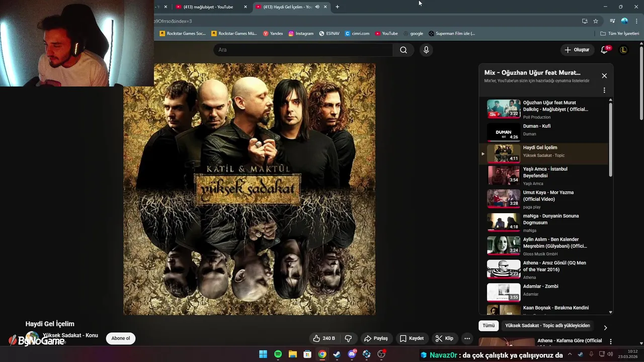Open YouTube notifications bell

(604, 50)
